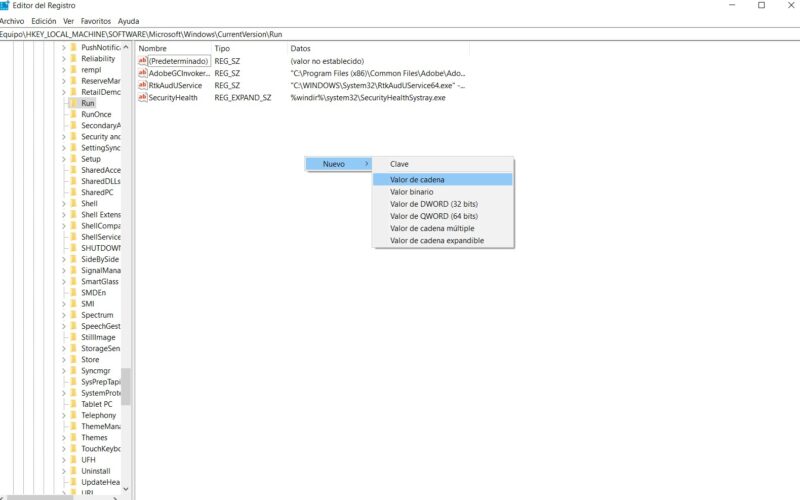The width and height of the screenshot is (800, 500).
Task: Click the folder icon next to Setup
Action: click(73, 159)
